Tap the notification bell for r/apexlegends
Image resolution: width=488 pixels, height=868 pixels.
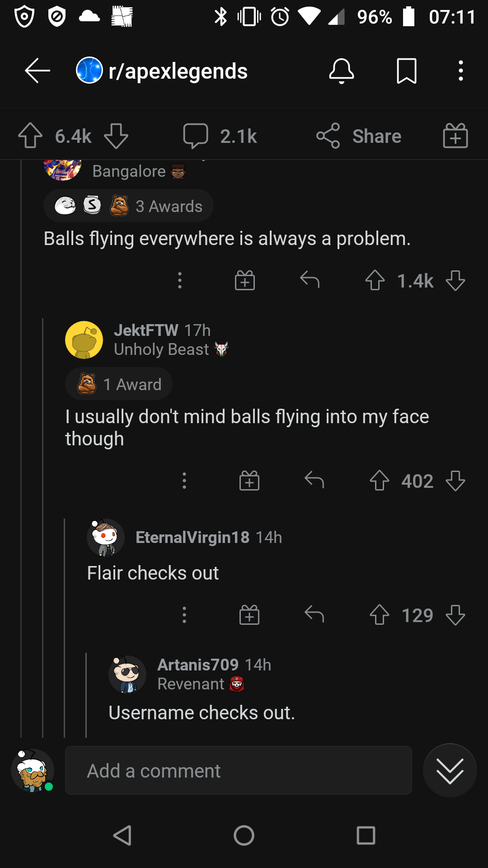tap(342, 71)
